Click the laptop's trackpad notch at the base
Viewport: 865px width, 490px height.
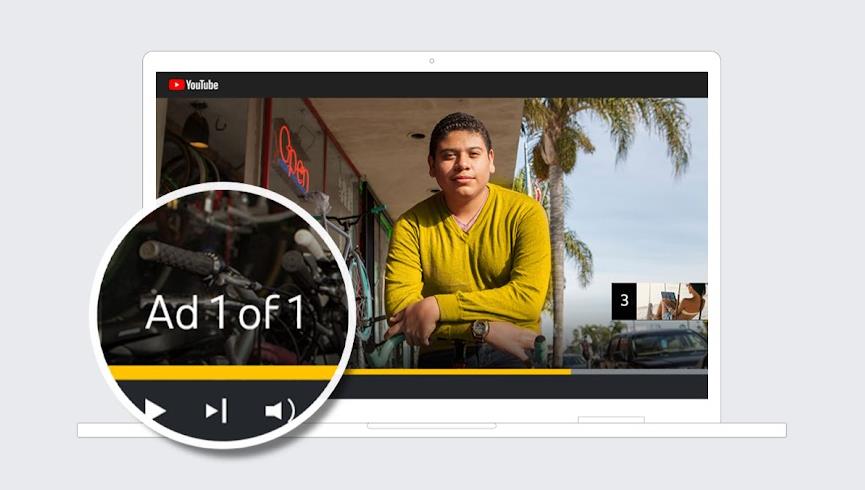pos(431,426)
